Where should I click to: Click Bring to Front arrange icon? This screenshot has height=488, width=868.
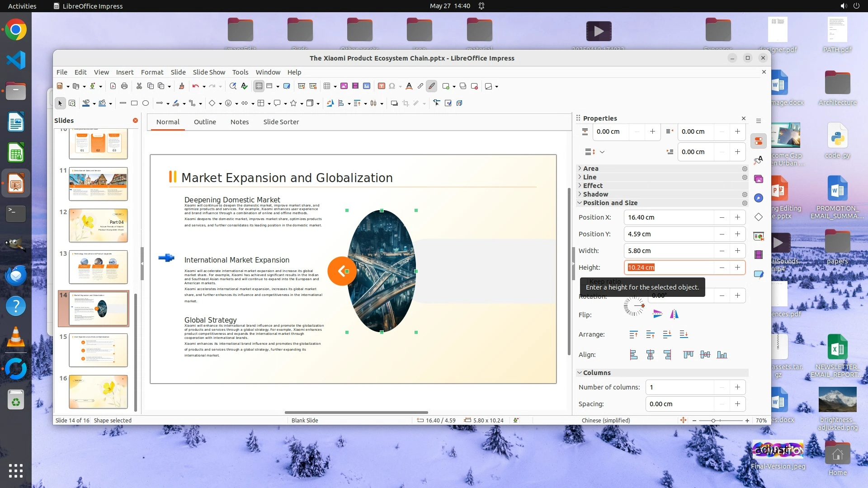[633, 334]
